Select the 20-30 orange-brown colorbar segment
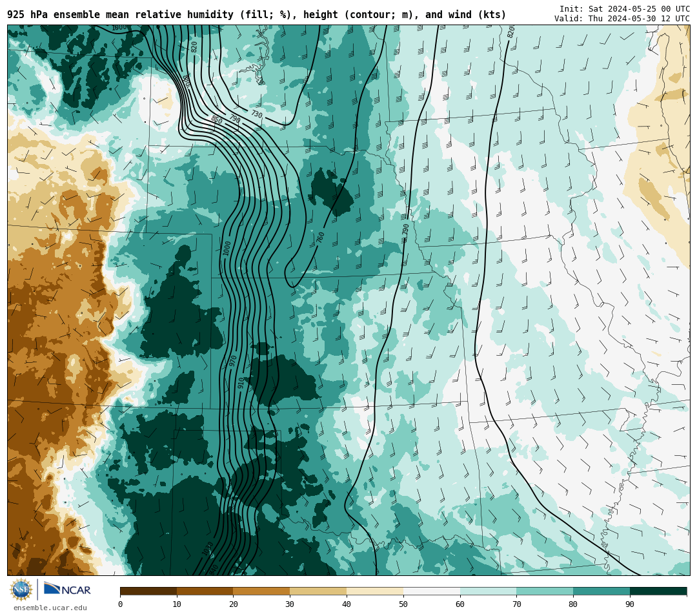This screenshot has width=697, height=616. (261, 591)
